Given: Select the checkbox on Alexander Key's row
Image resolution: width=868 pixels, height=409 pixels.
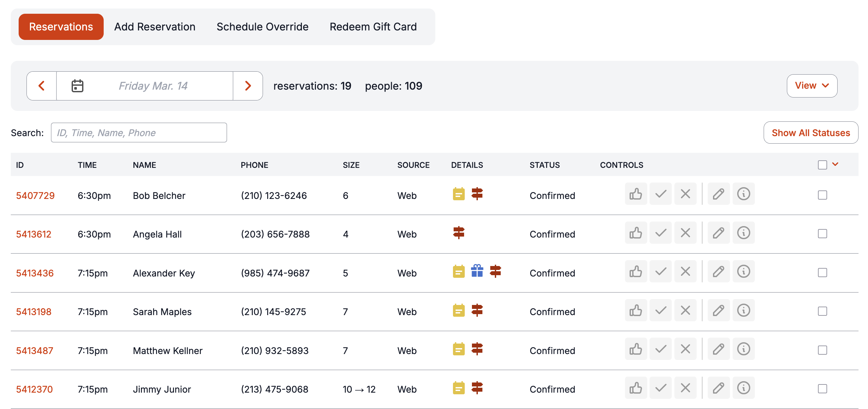Looking at the screenshot, I should (x=823, y=273).
